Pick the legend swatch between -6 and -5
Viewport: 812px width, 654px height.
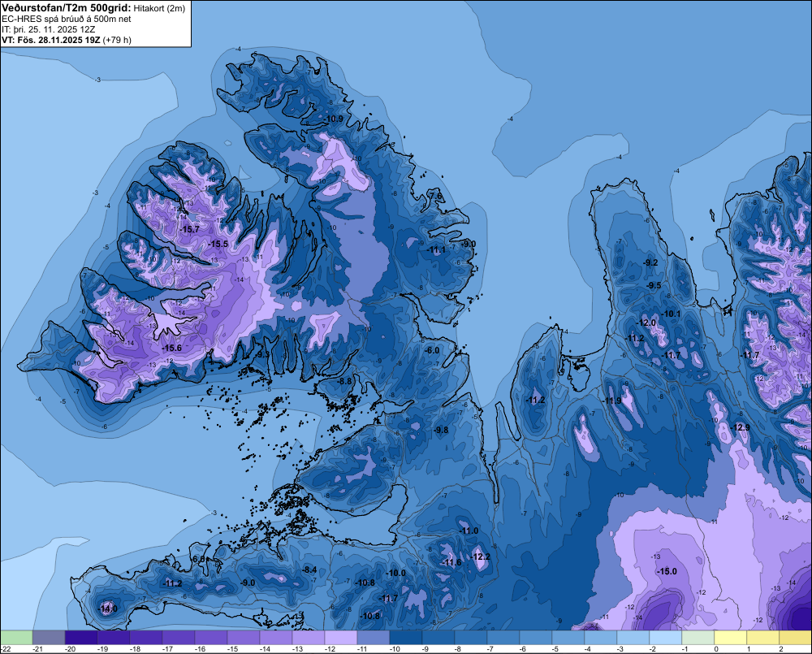pyautogui.click(x=535, y=638)
